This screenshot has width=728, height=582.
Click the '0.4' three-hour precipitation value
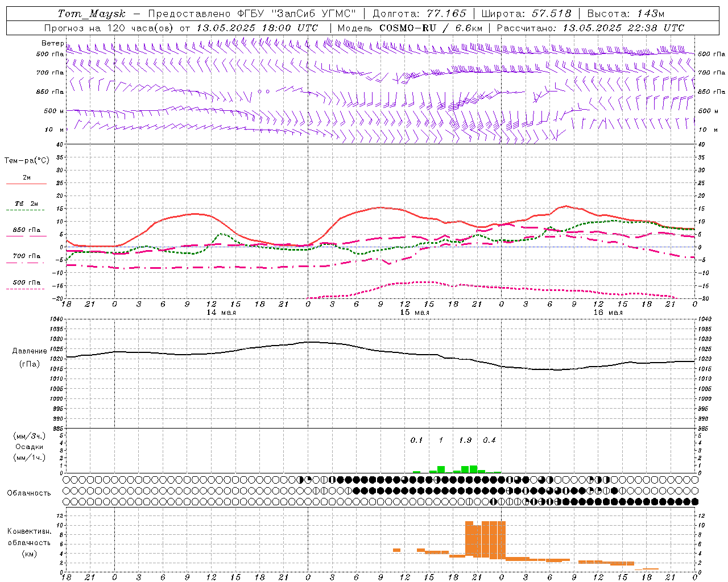(490, 440)
